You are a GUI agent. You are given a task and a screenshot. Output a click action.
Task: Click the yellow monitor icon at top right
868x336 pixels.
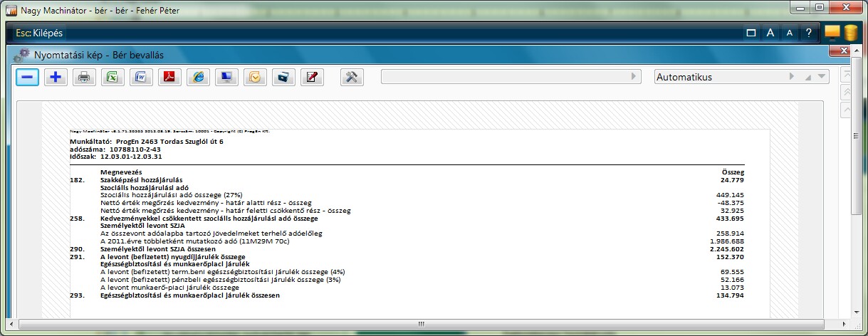[832, 33]
